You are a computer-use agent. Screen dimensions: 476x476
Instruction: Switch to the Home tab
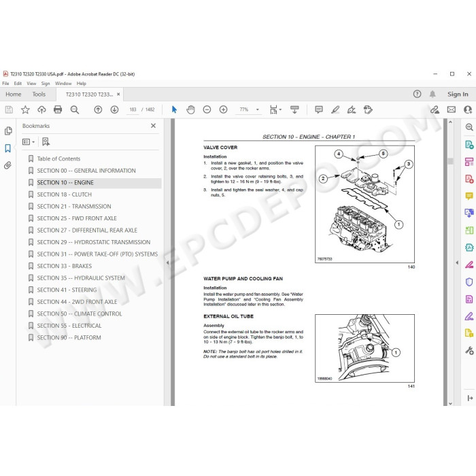point(14,95)
